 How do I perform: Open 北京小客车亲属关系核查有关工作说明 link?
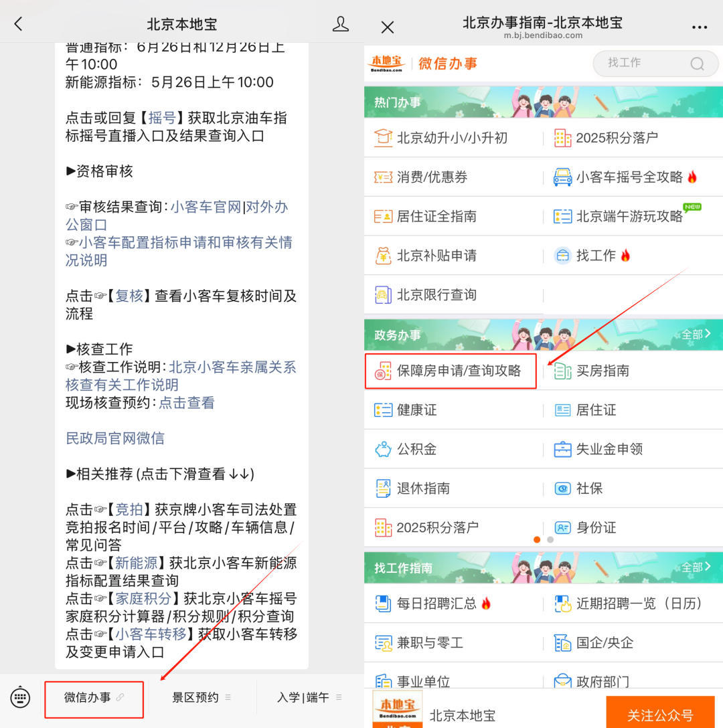180,376
